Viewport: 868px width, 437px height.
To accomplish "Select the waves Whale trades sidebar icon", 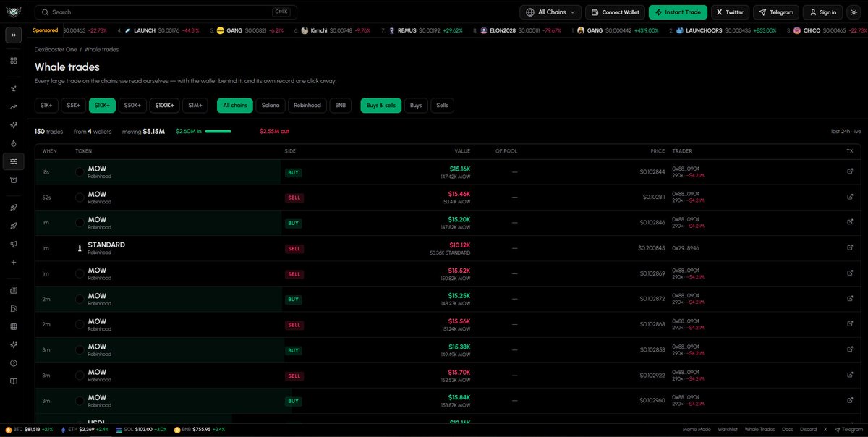I will (x=13, y=161).
